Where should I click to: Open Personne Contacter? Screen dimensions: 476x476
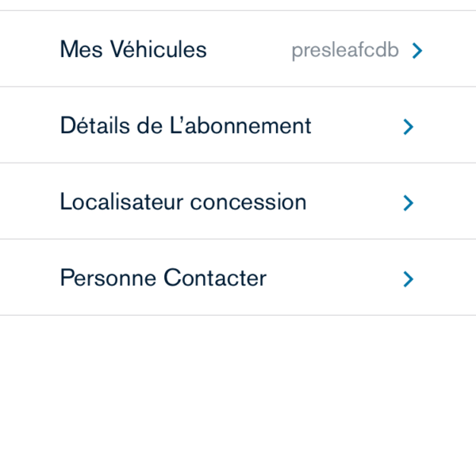point(163,278)
